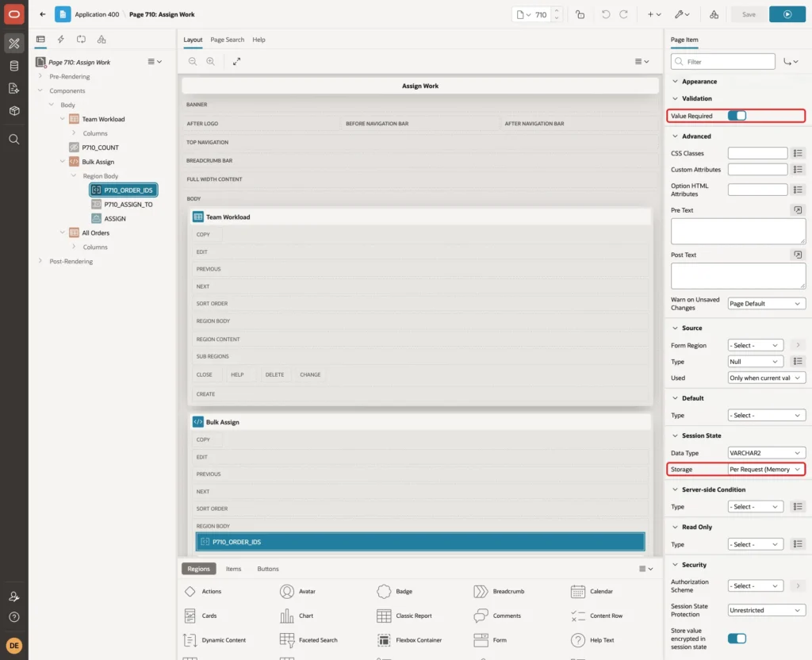Toggle the Value Required switch

pos(737,116)
